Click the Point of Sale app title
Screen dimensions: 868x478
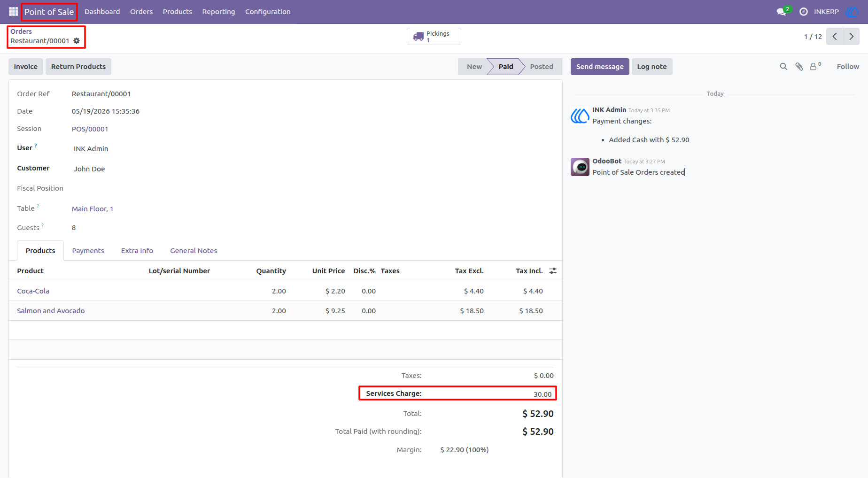[x=49, y=12]
